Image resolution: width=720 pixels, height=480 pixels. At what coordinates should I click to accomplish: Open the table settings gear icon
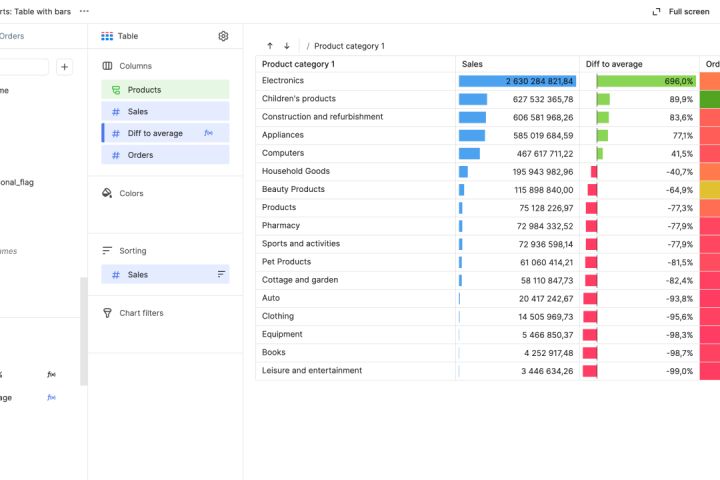pyautogui.click(x=223, y=36)
